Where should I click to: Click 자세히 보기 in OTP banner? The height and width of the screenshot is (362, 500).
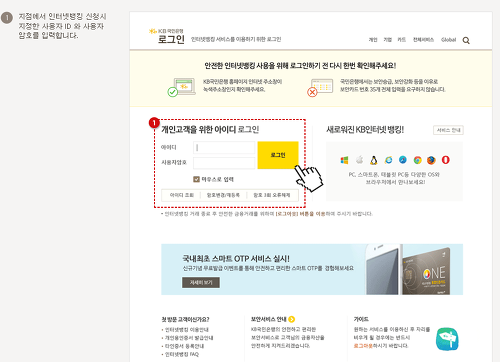(x=201, y=282)
